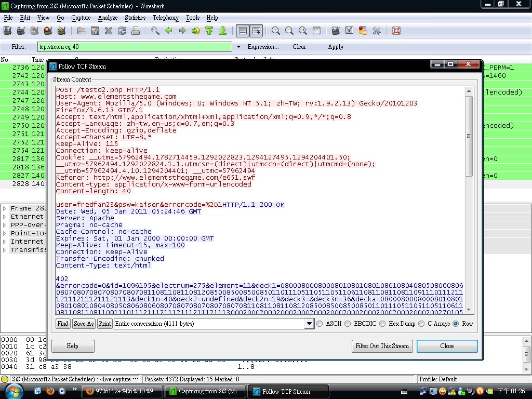This screenshot has width=532, height=399.
Task: Reload the capture file icon
Action: tap(122, 31)
